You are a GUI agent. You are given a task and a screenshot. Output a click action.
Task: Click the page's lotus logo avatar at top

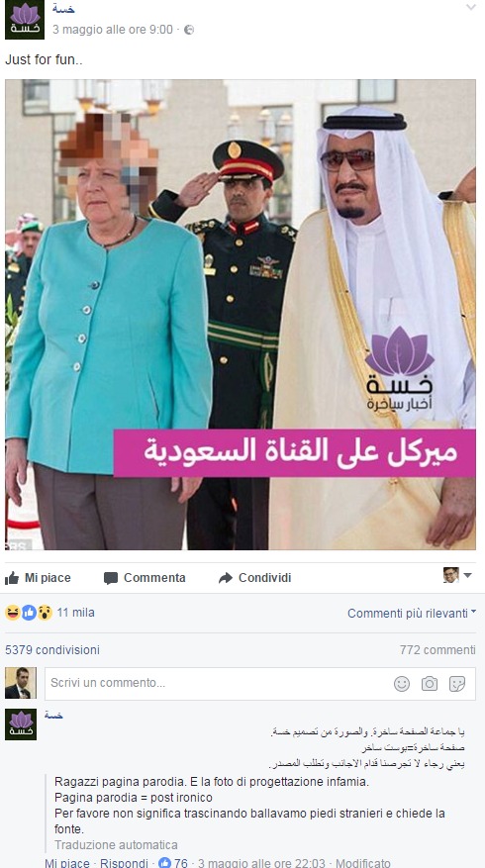25,20
